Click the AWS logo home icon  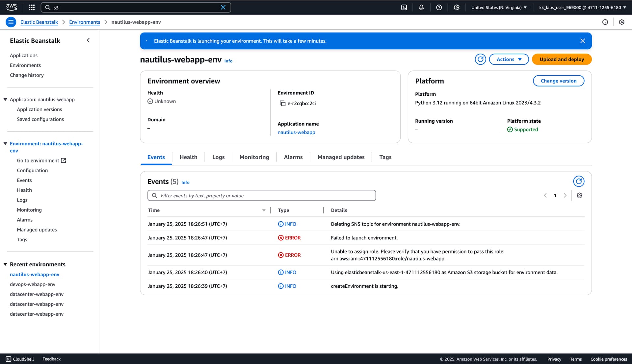[x=12, y=7]
